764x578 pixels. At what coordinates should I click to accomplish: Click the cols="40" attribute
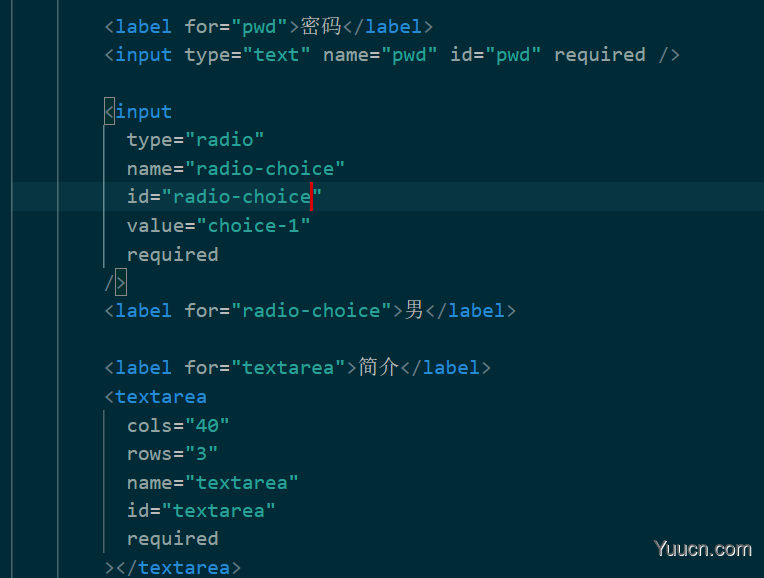click(x=178, y=425)
